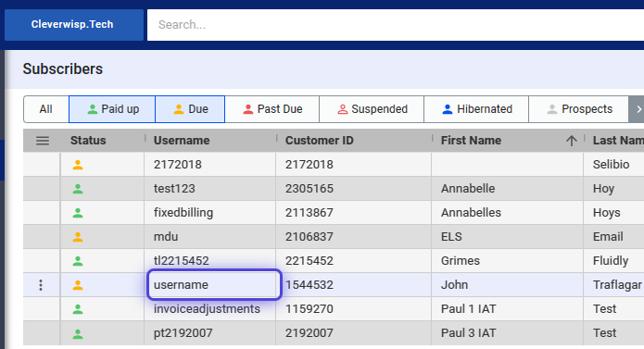
Task: Click first name 'Paul 3 IAT'
Action: pos(468,333)
